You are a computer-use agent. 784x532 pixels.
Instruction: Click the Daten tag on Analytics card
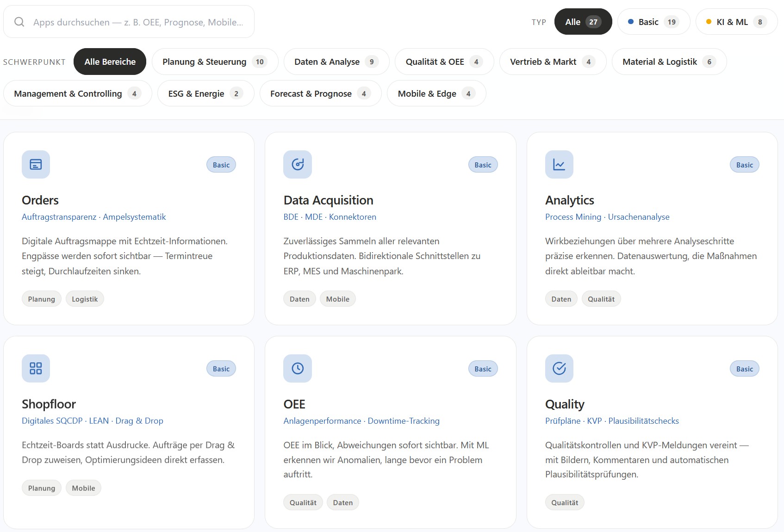tap(561, 299)
